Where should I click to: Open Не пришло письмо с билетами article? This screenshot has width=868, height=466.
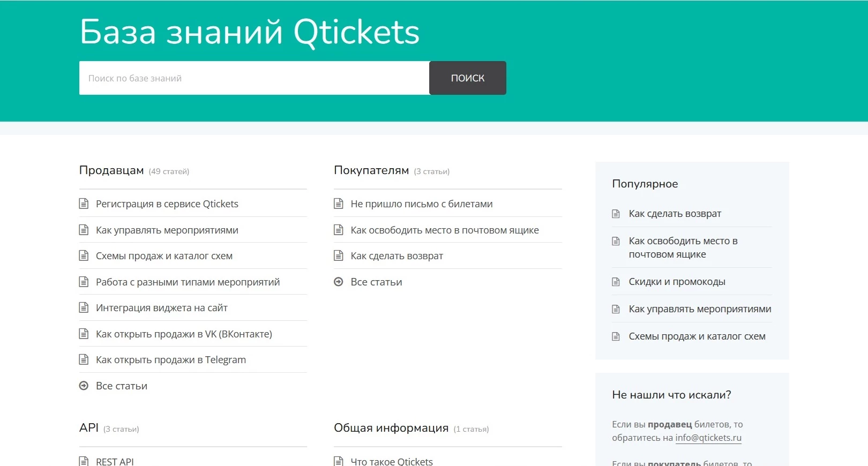(422, 204)
